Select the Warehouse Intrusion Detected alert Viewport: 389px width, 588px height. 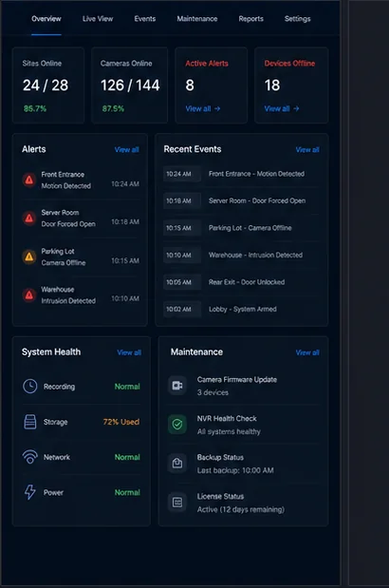click(x=80, y=295)
